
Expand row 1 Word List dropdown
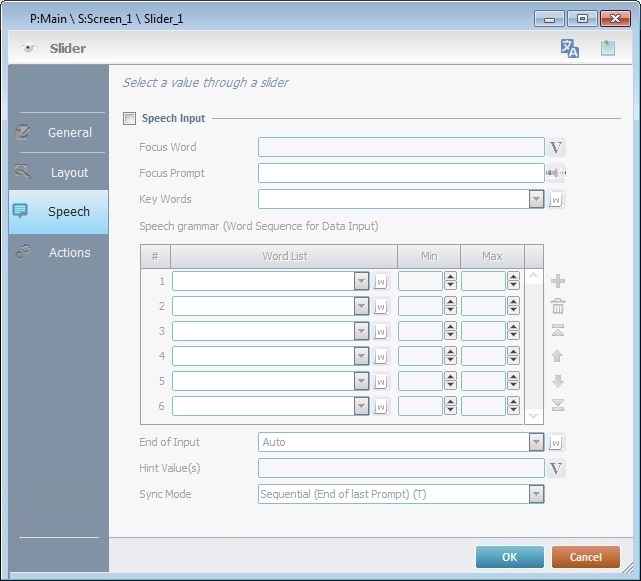pyautogui.click(x=361, y=282)
